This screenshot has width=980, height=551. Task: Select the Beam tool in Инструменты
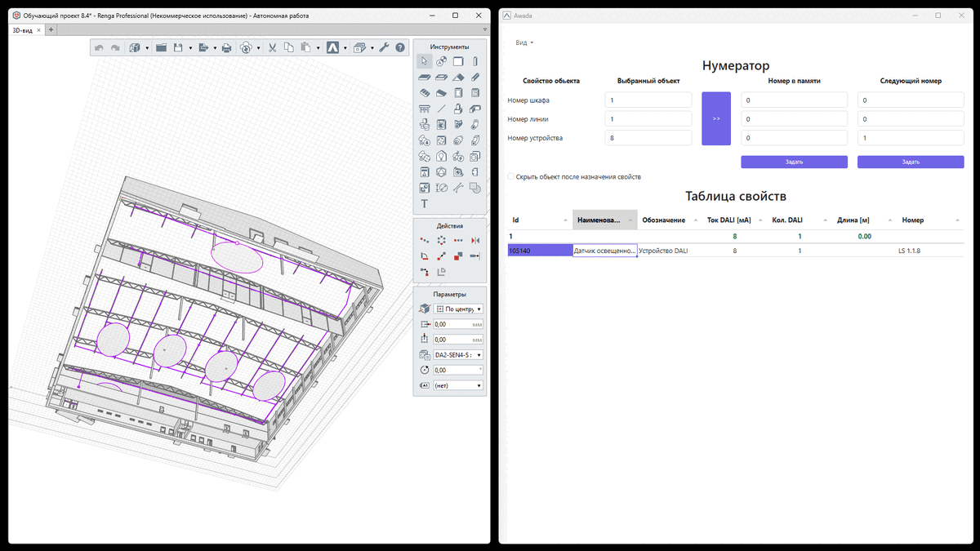tap(476, 77)
